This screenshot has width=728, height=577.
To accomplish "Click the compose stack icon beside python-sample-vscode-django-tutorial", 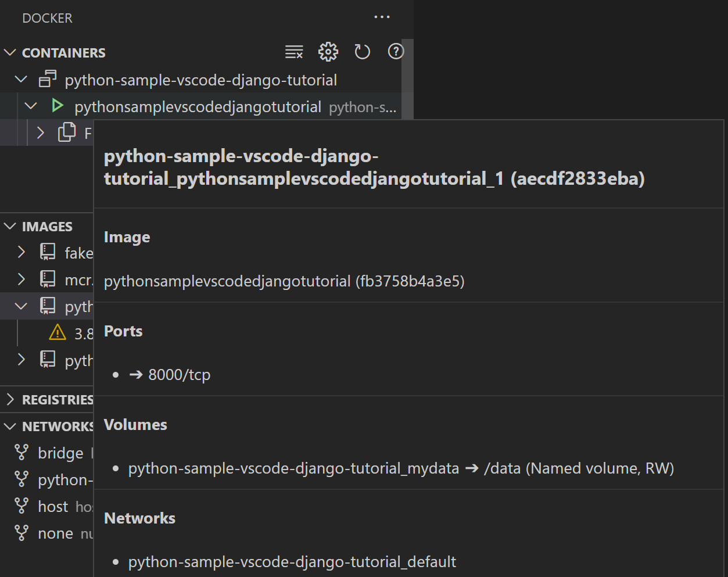I will (48, 79).
